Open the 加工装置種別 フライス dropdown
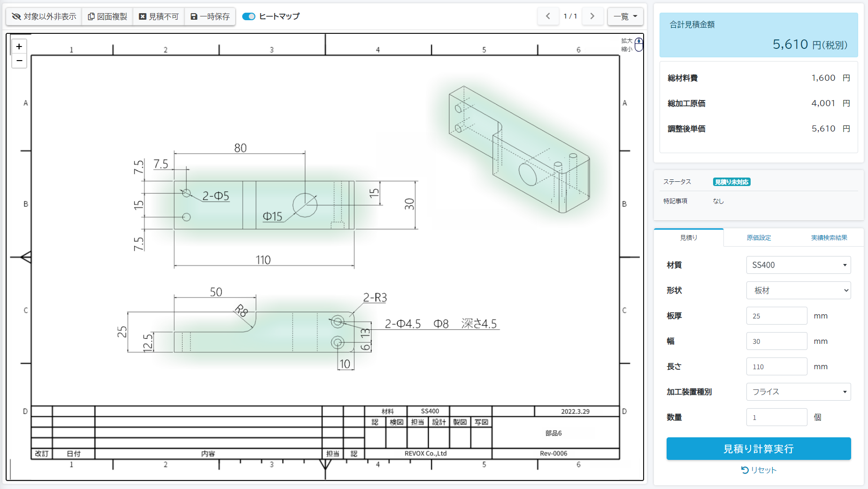This screenshot has width=868, height=489. coord(799,392)
